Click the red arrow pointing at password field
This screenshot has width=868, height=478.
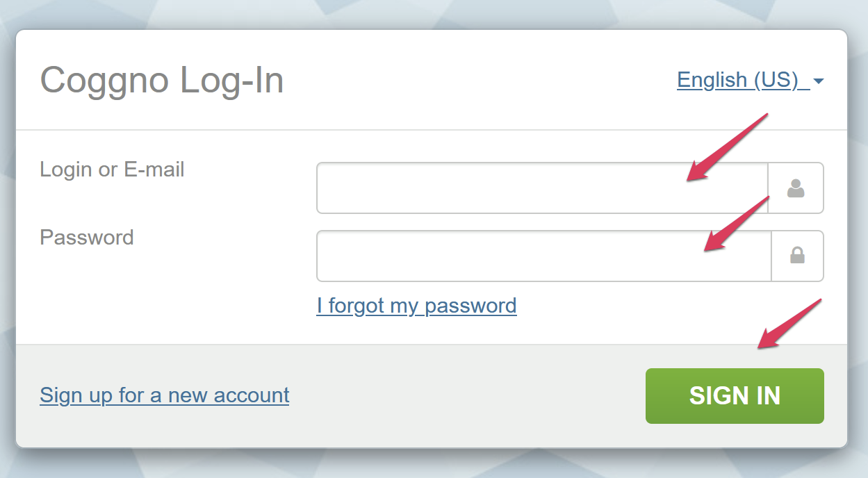[736, 224]
